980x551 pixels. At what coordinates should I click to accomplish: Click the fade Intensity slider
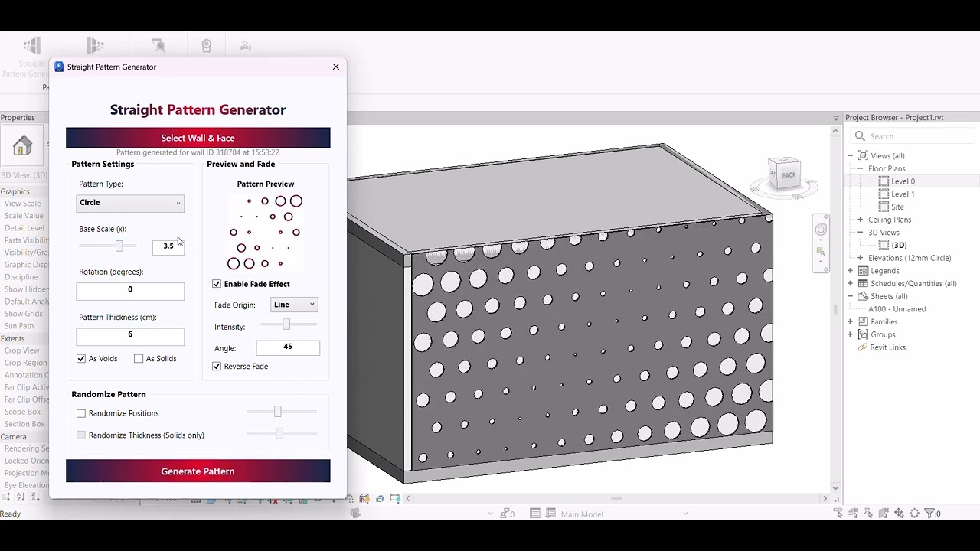tap(288, 325)
